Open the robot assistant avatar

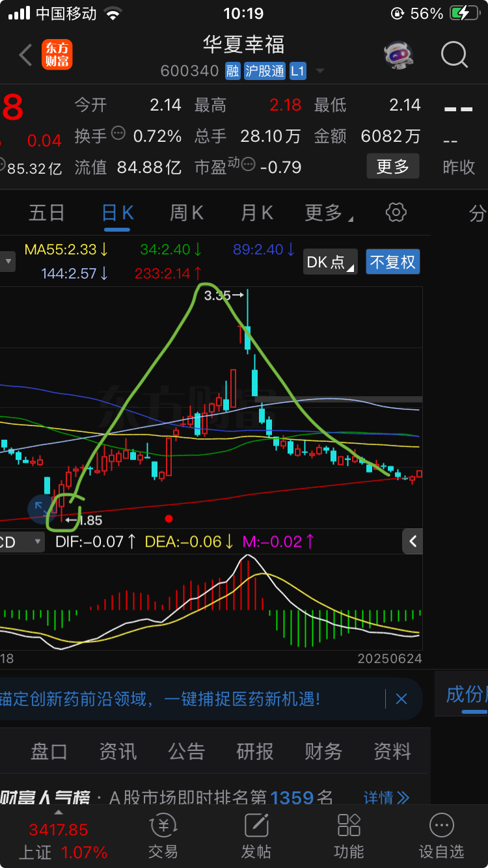pos(398,55)
